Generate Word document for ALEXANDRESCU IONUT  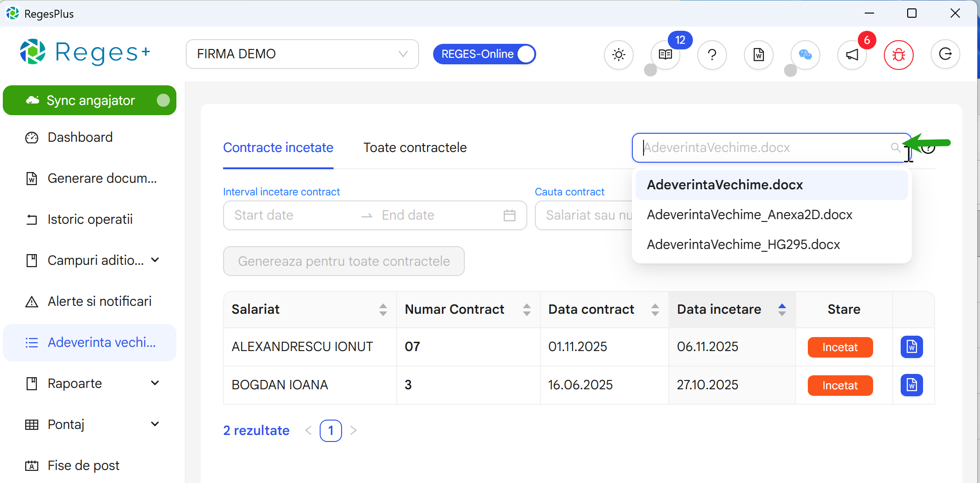coord(911,346)
